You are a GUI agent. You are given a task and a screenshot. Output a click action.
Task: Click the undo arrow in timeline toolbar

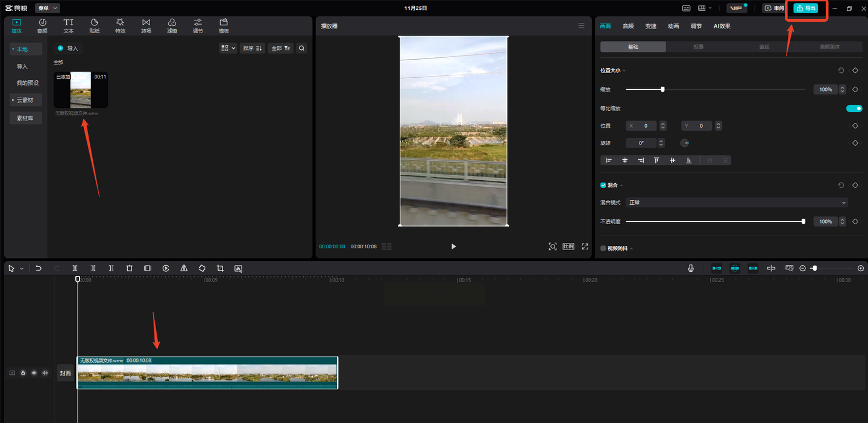pyautogui.click(x=39, y=268)
